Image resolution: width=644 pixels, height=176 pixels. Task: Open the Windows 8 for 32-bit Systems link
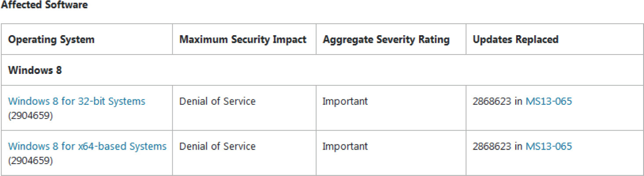(x=76, y=102)
